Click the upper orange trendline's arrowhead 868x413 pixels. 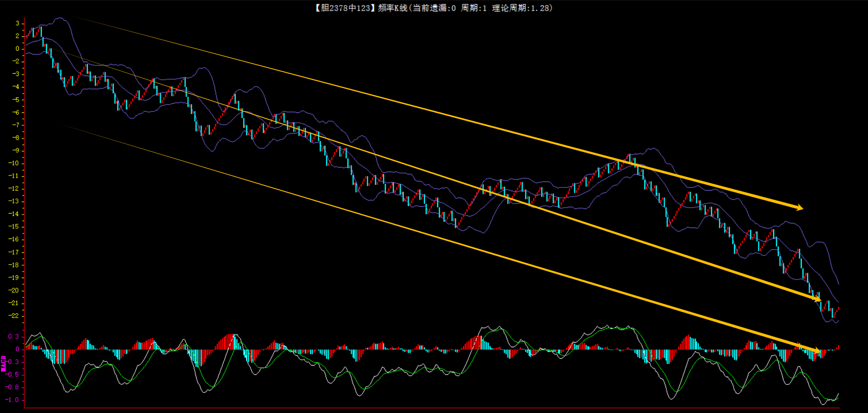(x=799, y=208)
